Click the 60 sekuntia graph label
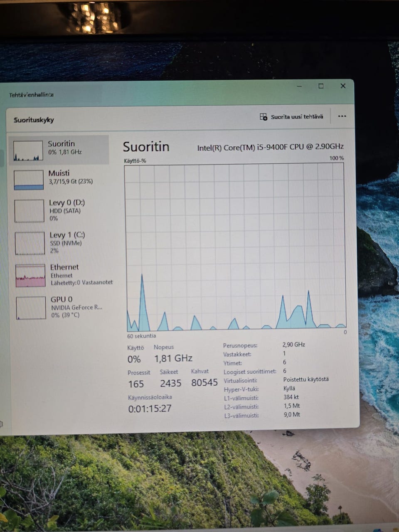The image size is (399, 532). 142,336
